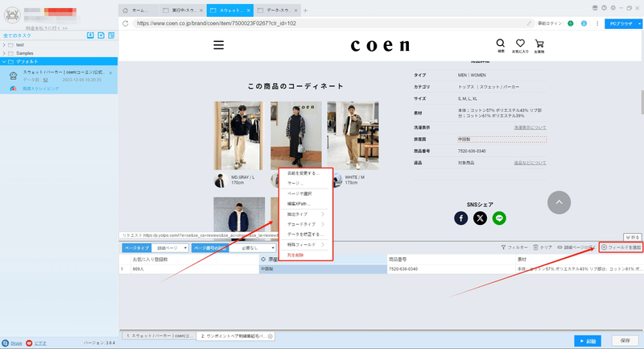
Task: Click the 高速スクレイピング link
Action: click(x=41, y=89)
